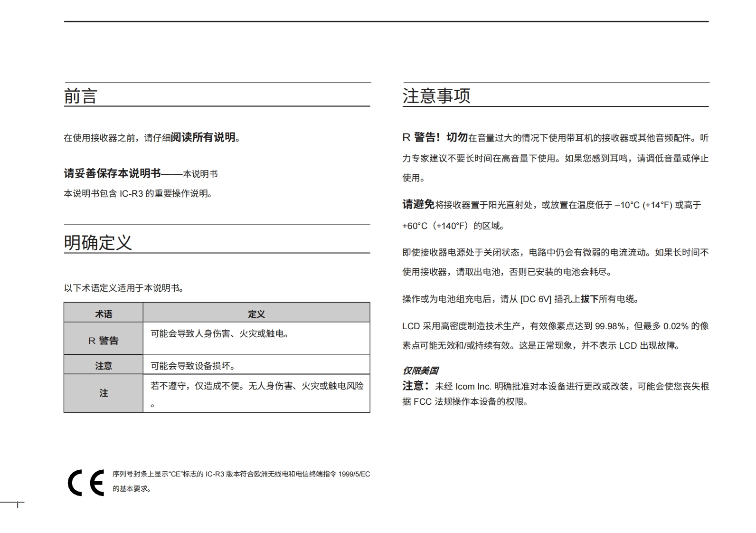This screenshot has width=756, height=533.
Task: Click the CE certification mark logo
Action: pos(86,483)
